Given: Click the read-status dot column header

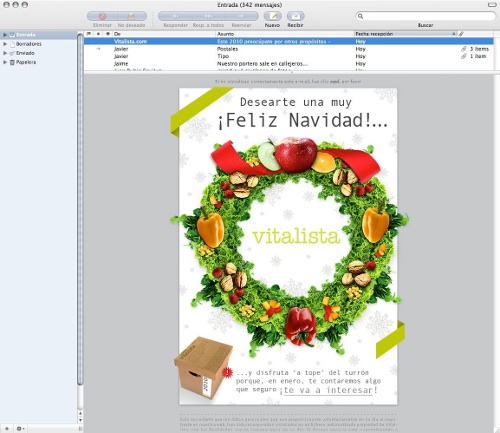Looking at the screenshot, I should coord(98,34).
